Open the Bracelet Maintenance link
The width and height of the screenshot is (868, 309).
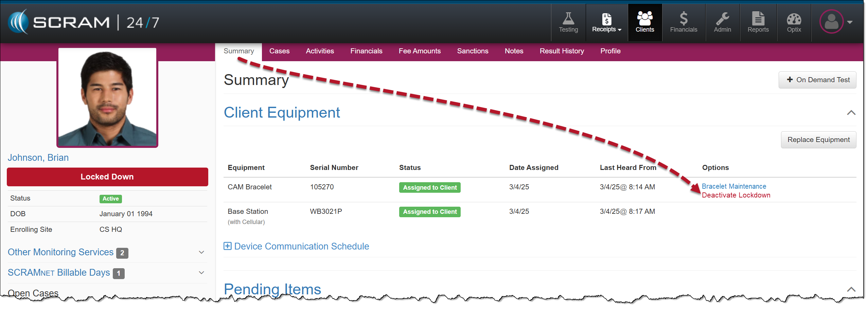click(x=734, y=186)
